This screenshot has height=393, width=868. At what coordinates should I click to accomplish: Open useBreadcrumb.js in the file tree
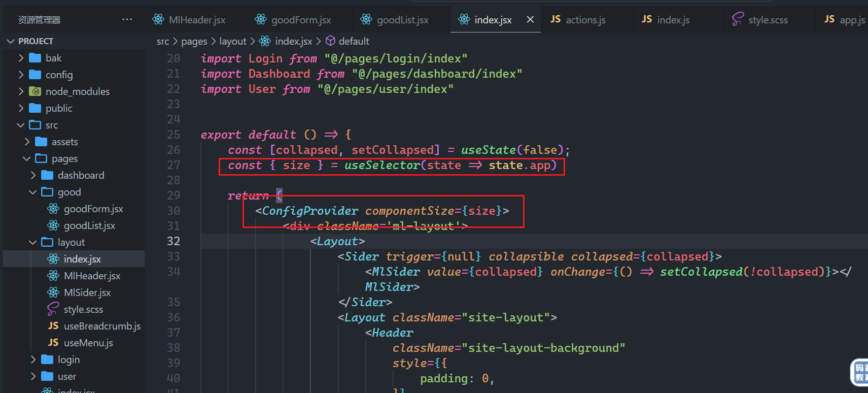[102, 326]
